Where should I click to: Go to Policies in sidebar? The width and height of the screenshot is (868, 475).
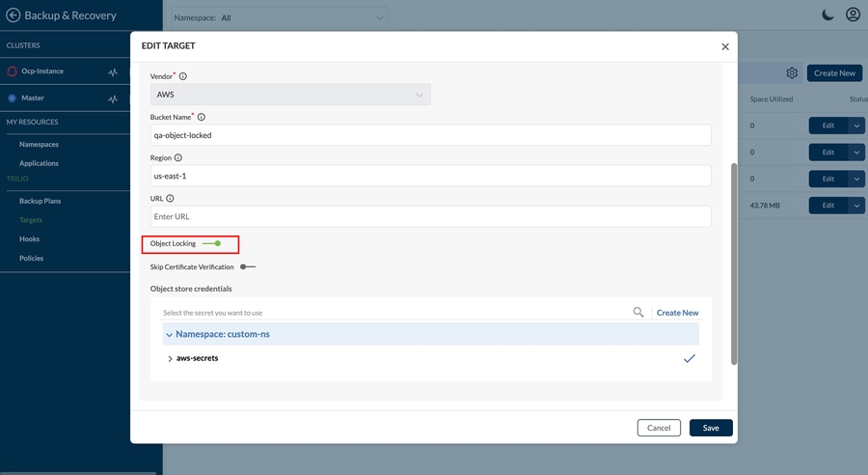[31, 258]
